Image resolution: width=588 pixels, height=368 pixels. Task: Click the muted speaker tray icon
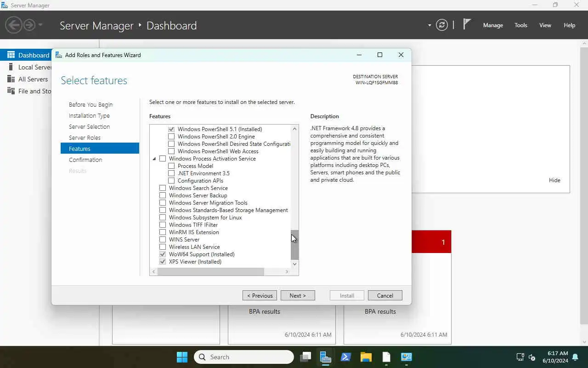(x=532, y=357)
